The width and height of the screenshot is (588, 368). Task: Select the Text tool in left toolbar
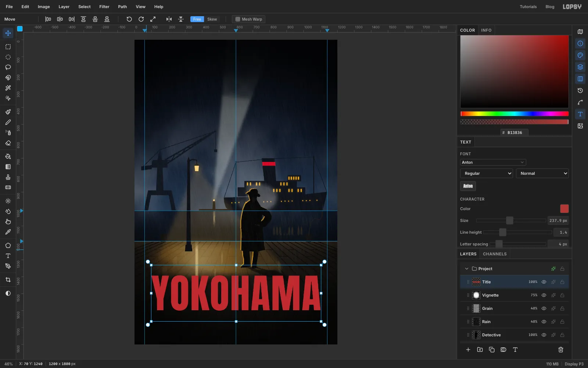click(x=8, y=256)
